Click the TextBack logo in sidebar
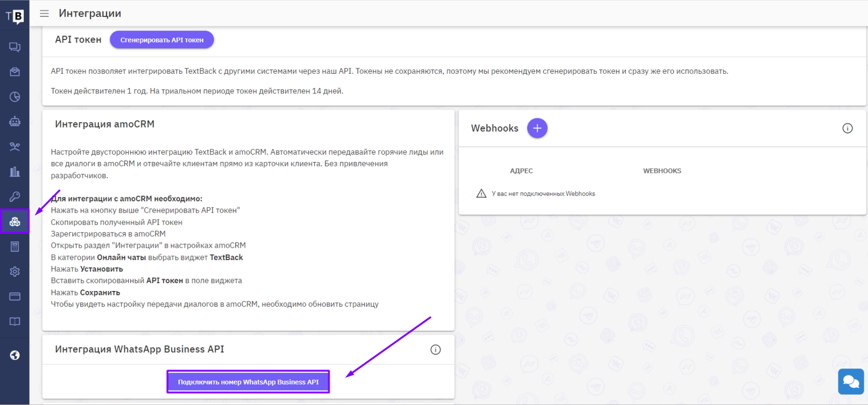Image resolution: width=868 pixels, height=405 pixels. tap(15, 16)
